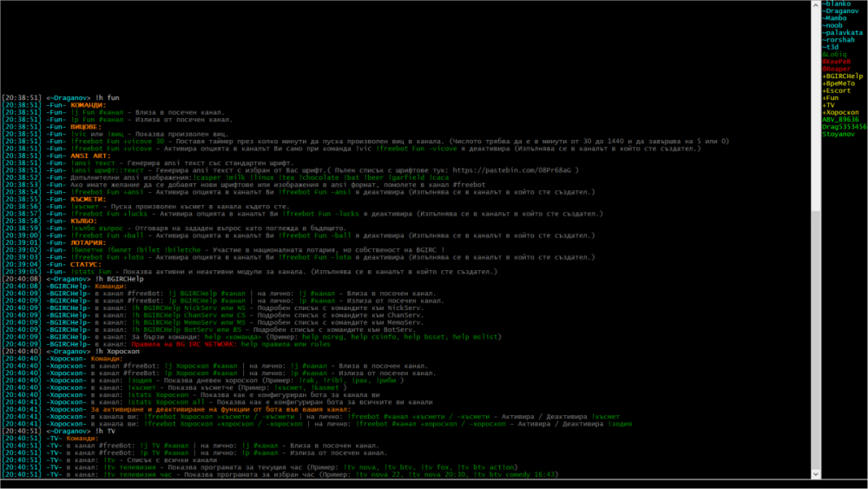Click ~Draganov in the user list

coord(838,11)
